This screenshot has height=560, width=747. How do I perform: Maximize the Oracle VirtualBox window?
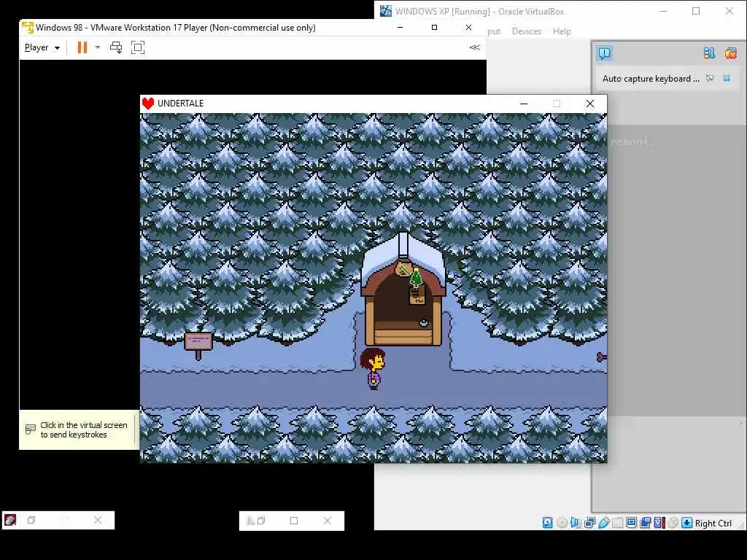(696, 11)
